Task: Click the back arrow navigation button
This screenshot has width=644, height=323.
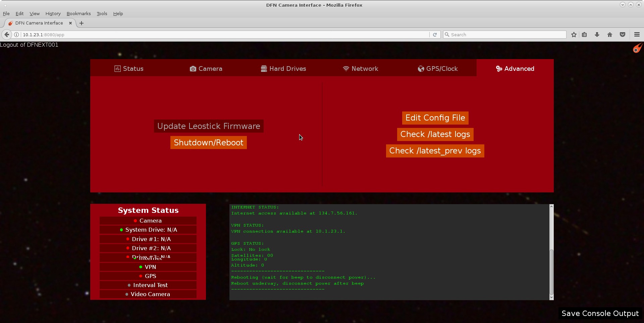Action: pyautogui.click(x=7, y=35)
